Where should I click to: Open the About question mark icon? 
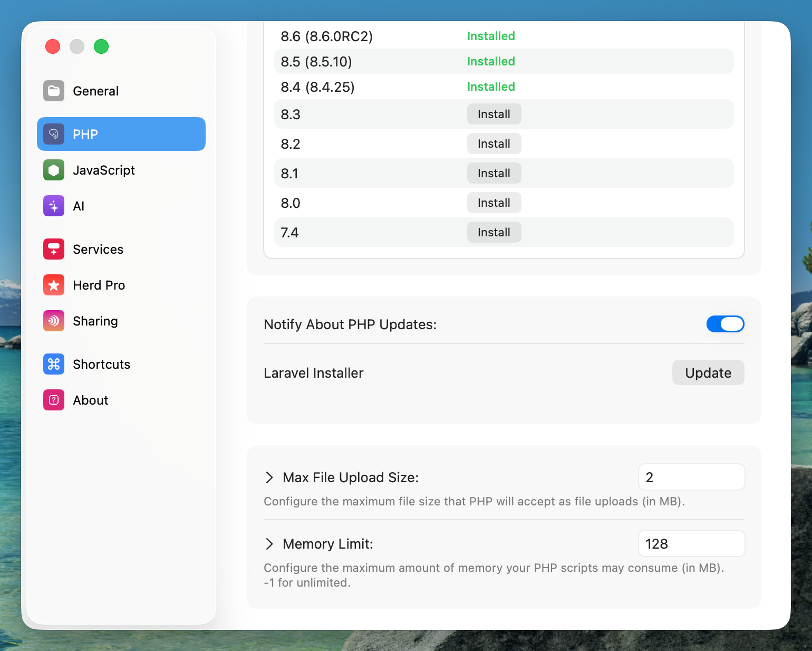54,400
